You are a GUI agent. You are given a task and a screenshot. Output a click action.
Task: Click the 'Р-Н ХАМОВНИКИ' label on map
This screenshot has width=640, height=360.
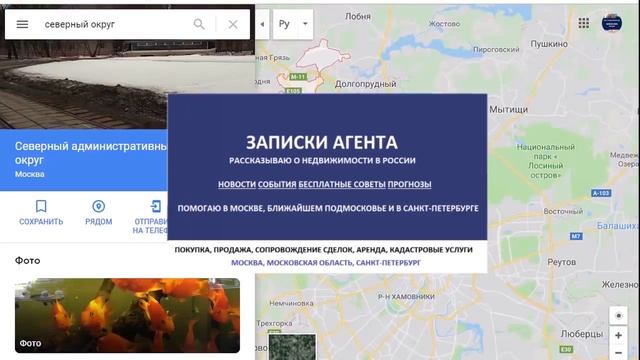(x=406, y=296)
